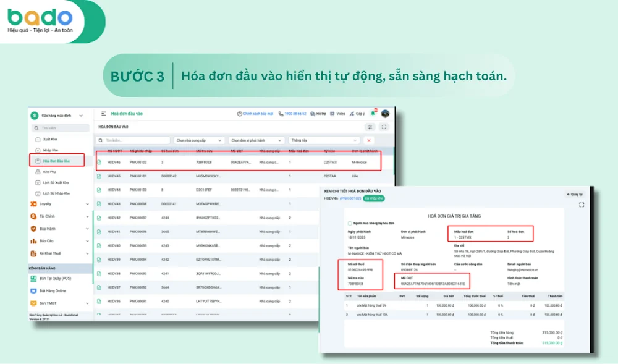This screenshot has width=618, height=364.
Task: Open the PNK-00102 link in detail header
Action: pos(350,198)
